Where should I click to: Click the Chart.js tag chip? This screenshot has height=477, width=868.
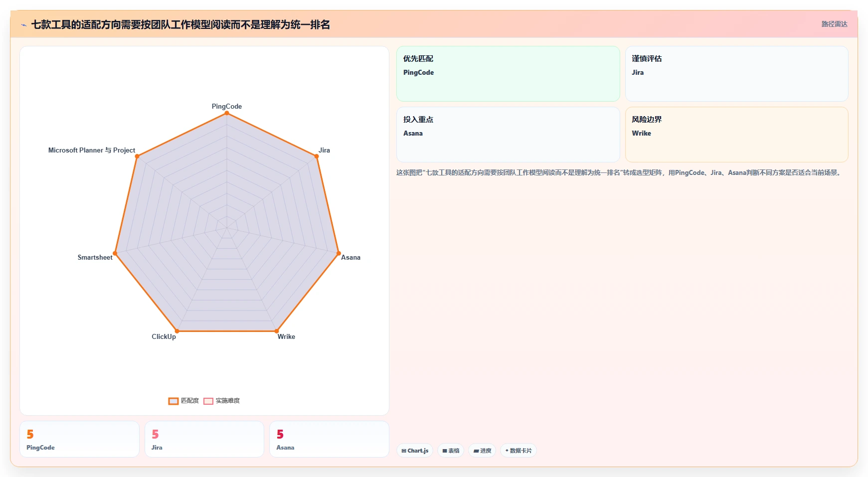415,451
